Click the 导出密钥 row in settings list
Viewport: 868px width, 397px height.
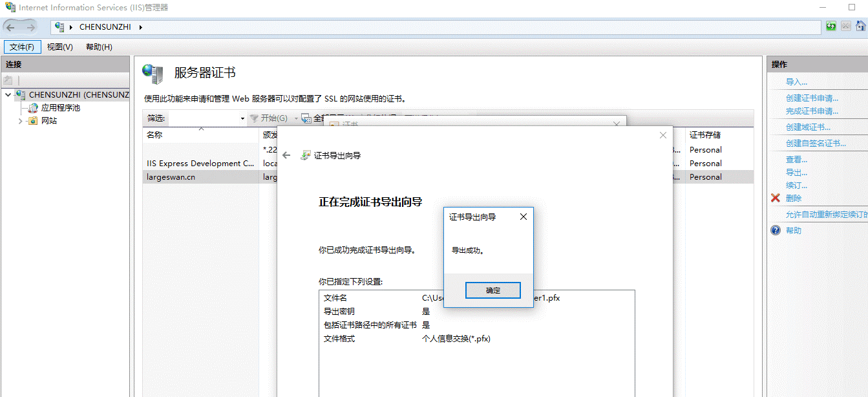click(476, 312)
